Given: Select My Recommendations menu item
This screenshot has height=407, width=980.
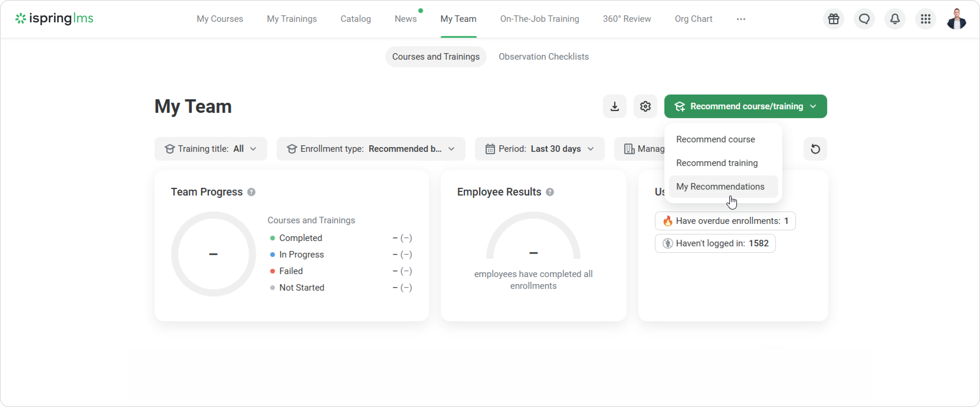Looking at the screenshot, I should [x=720, y=187].
